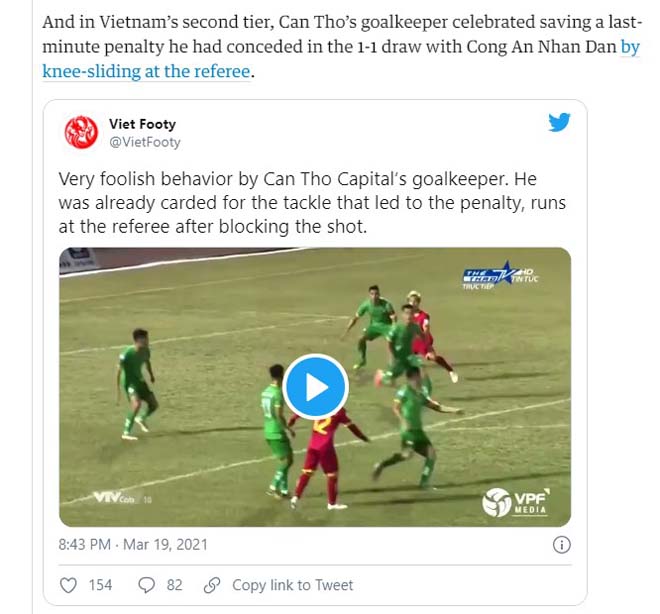Click the TV channel star logo in video
660x614 pixels.
[x=500, y=275]
